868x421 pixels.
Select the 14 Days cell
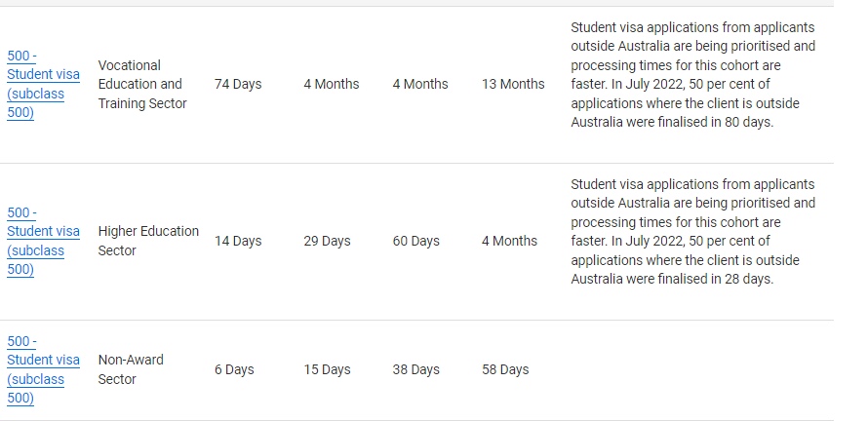click(x=238, y=242)
